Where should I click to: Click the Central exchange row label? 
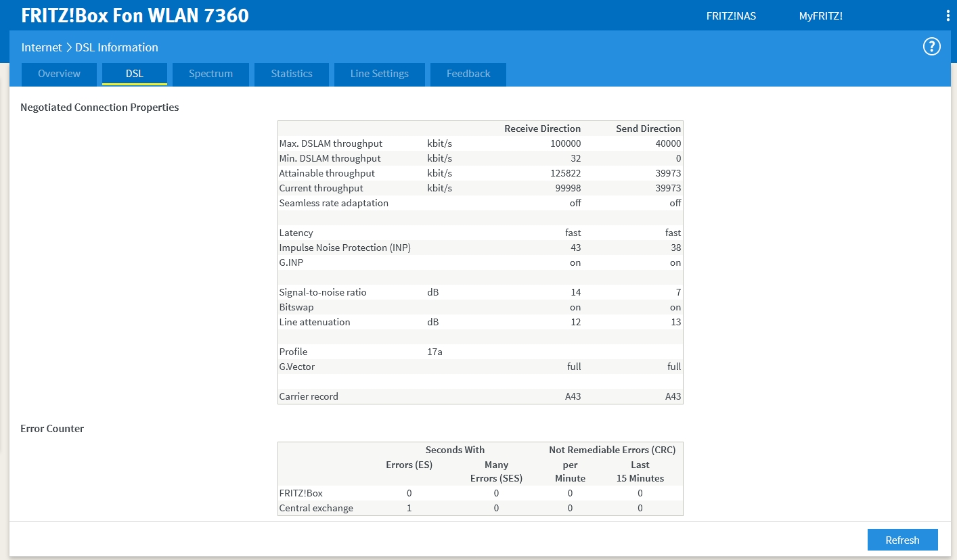click(x=316, y=508)
